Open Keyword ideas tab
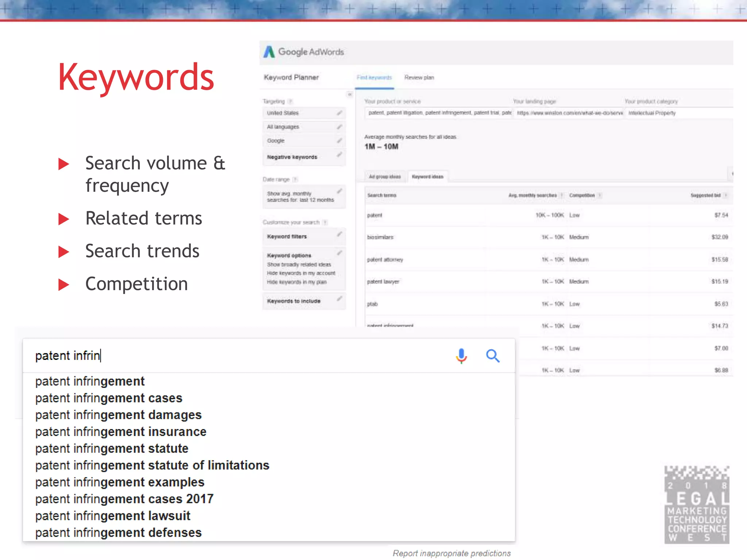The image size is (747, 560). (427, 177)
